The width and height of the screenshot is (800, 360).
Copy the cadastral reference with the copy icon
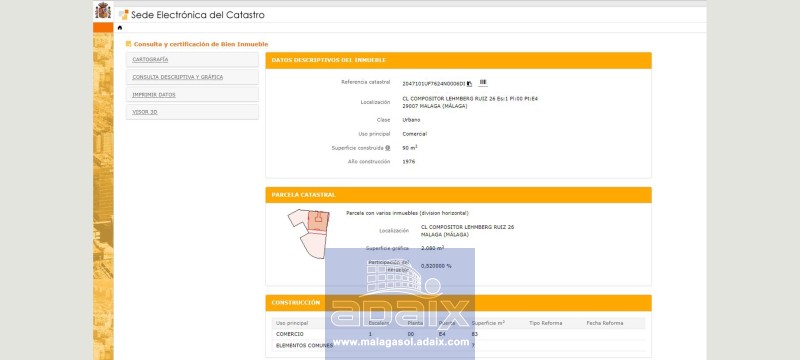point(469,84)
